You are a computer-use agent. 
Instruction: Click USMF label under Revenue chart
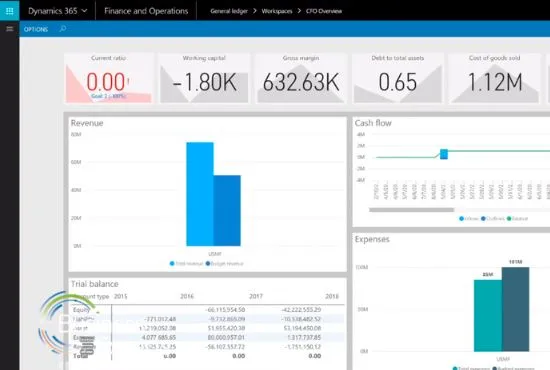click(215, 254)
